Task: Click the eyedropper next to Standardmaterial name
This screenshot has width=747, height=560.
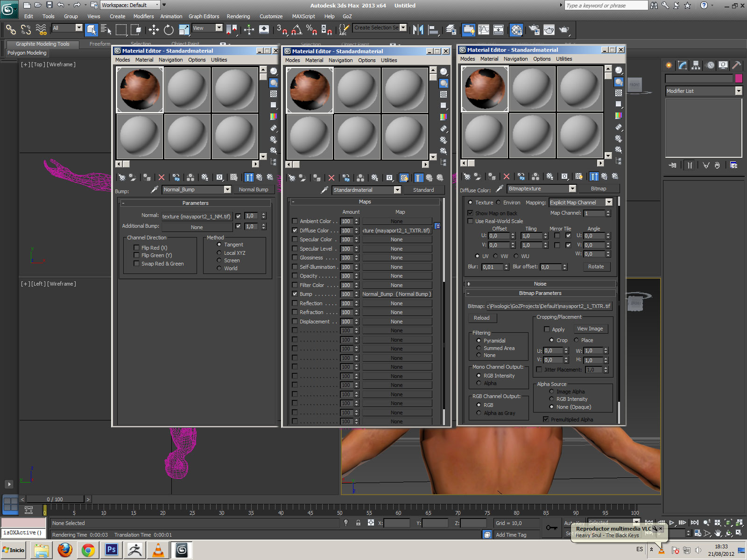Action: coord(324,190)
